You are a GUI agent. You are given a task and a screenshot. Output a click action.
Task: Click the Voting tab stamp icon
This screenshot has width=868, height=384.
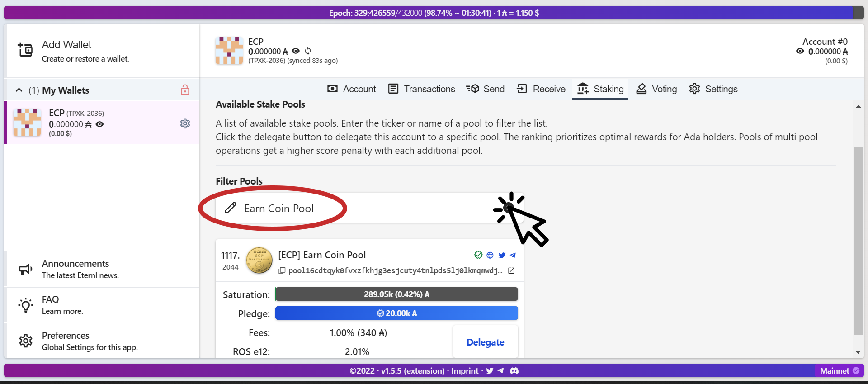[641, 89]
